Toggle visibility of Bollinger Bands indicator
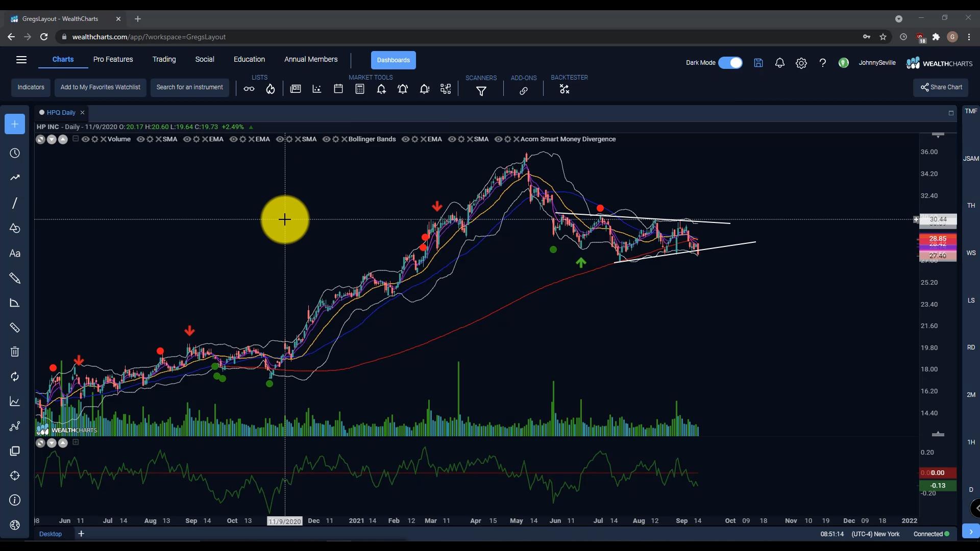980x551 pixels. tap(326, 139)
